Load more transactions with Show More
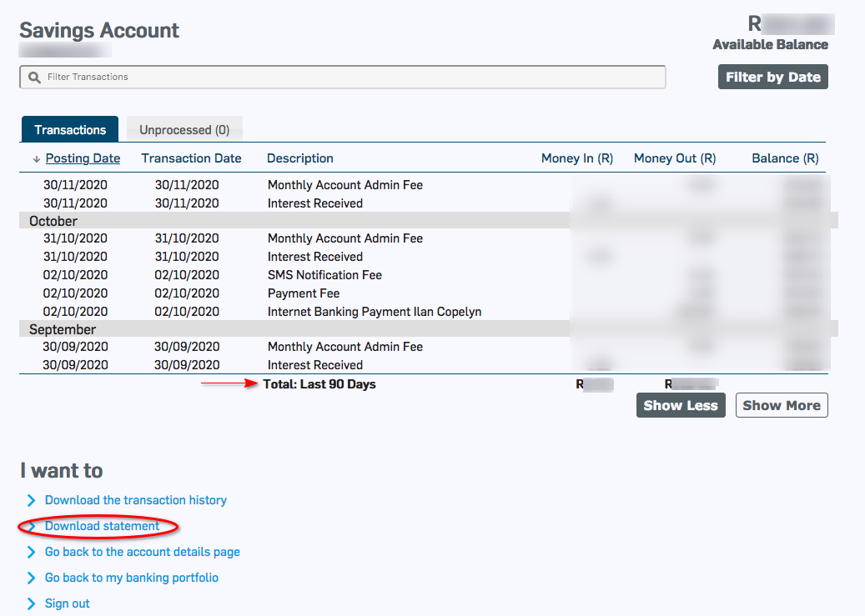This screenshot has height=616, width=865. (781, 405)
